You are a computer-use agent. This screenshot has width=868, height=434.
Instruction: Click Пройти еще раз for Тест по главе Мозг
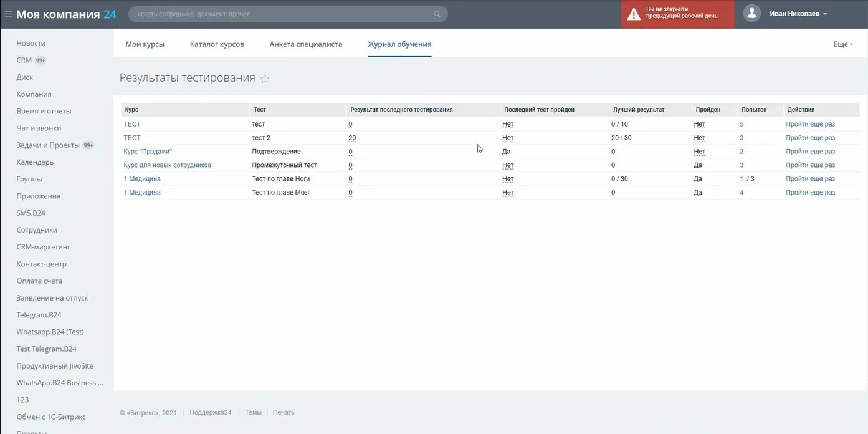pos(810,193)
